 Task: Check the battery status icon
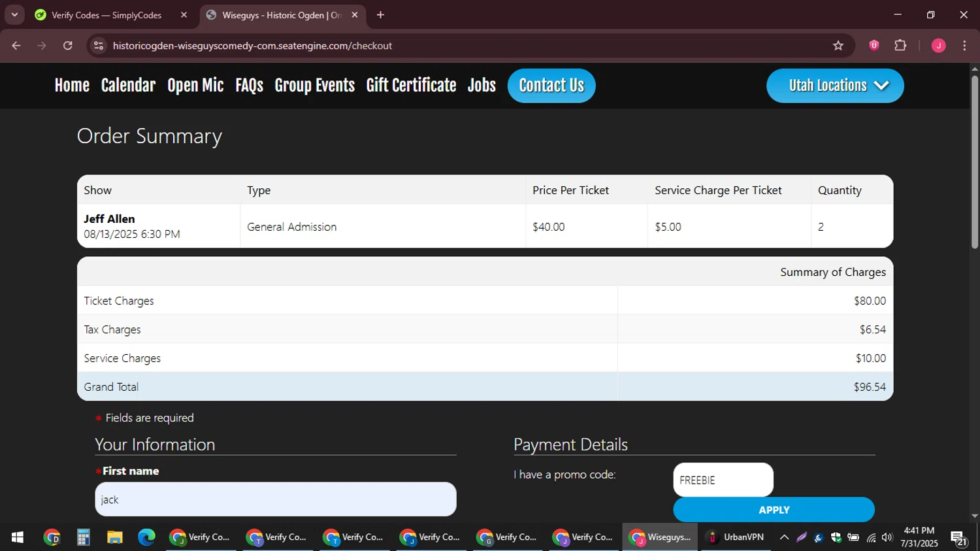point(853,537)
